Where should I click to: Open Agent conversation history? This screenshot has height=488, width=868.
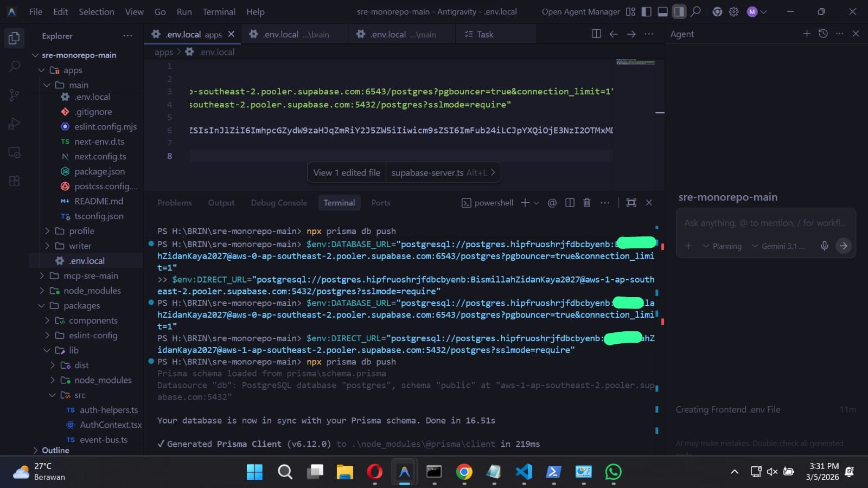(x=823, y=34)
